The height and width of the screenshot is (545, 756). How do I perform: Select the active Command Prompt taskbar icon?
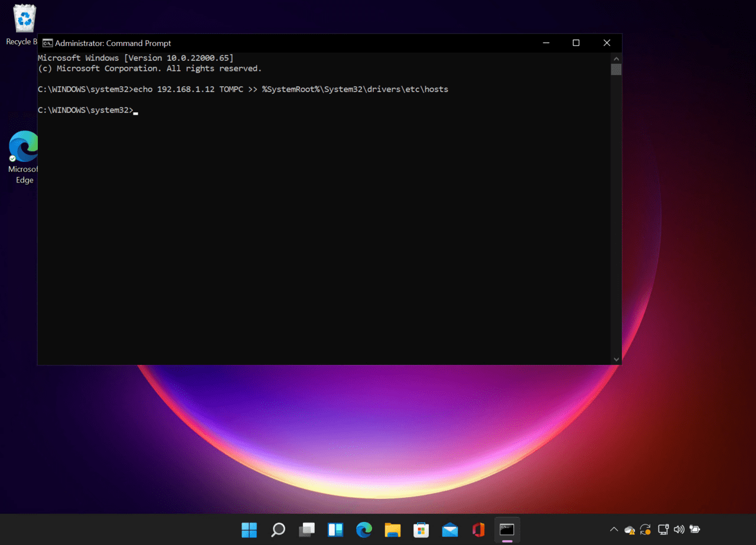[x=507, y=530]
